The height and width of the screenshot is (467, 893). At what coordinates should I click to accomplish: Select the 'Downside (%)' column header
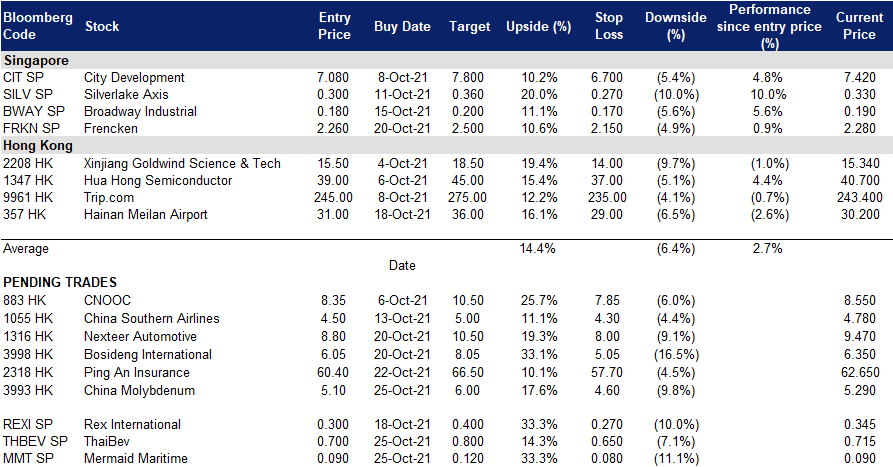(x=676, y=26)
